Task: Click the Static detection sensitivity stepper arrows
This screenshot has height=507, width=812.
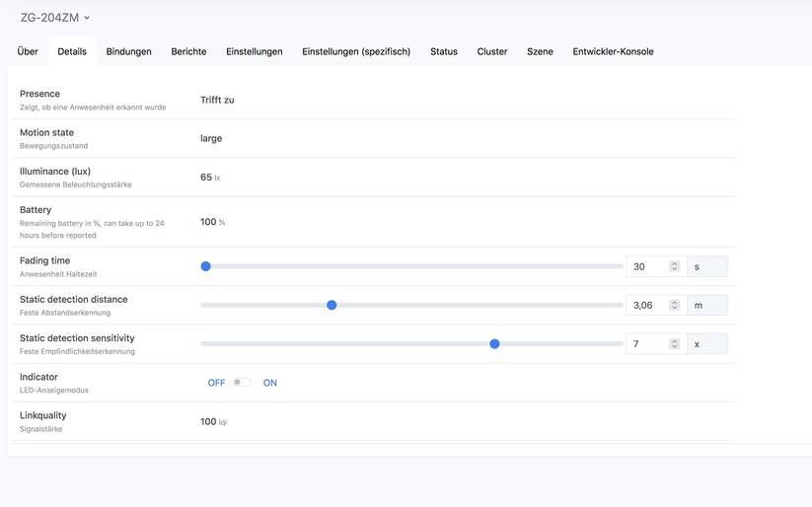Action: pos(675,344)
